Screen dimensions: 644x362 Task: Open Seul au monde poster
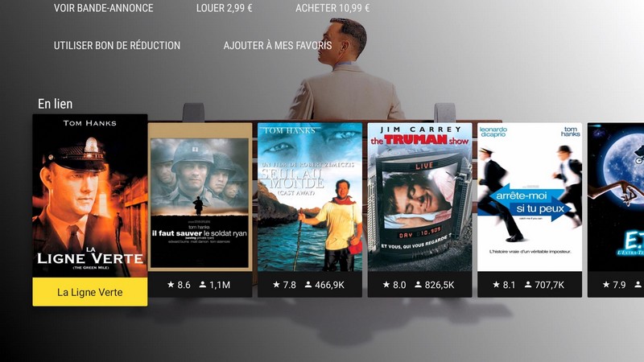[x=310, y=197]
